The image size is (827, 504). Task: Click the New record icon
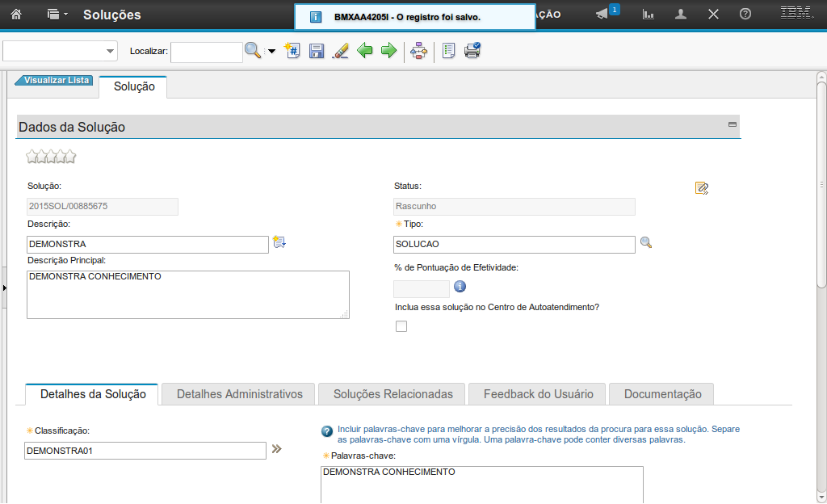(x=293, y=51)
